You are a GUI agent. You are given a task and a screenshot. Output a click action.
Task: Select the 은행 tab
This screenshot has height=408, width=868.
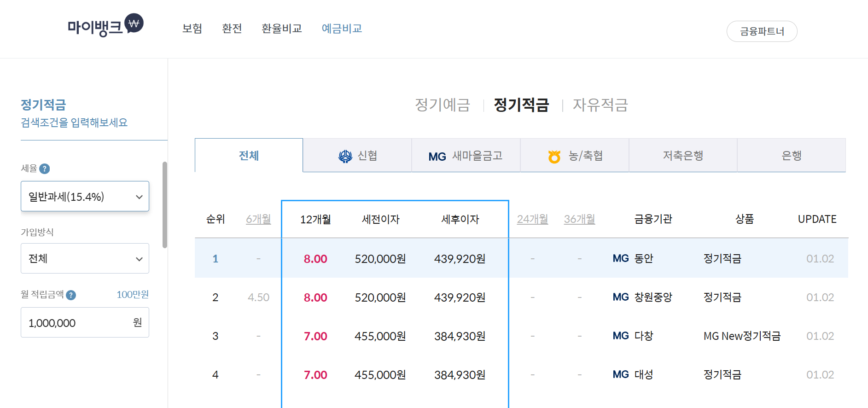point(792,155)
